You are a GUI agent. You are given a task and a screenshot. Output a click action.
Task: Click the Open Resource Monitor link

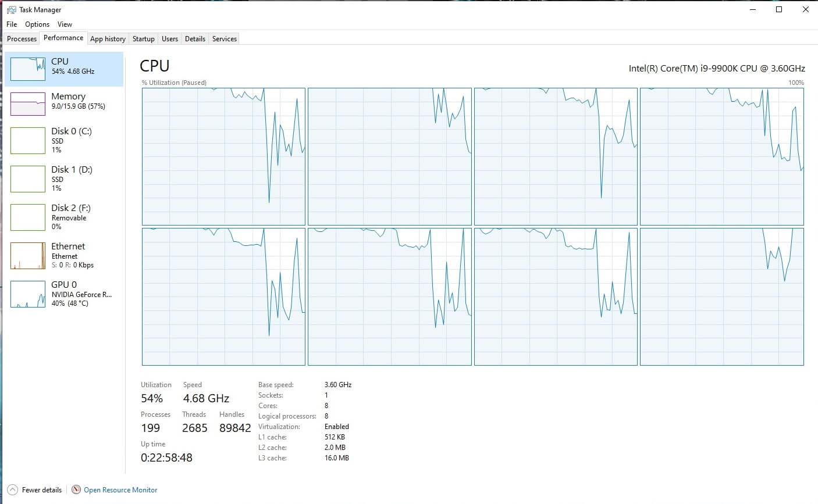pos(120,490)
